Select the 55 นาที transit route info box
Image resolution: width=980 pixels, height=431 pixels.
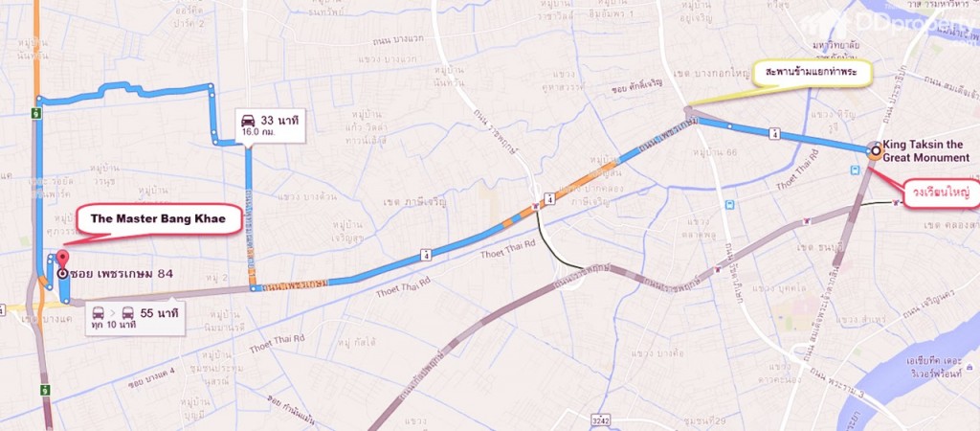135,318
